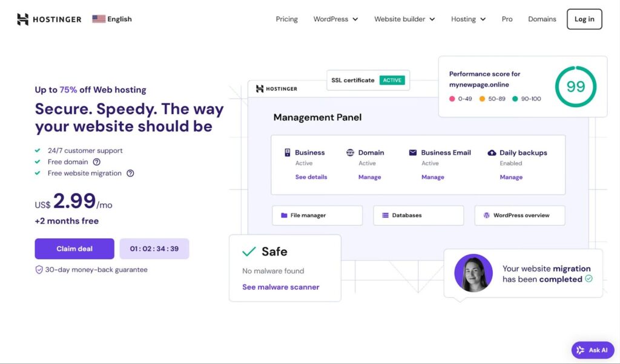Click the money-back guarantee shield icon

tap(39, 270)
